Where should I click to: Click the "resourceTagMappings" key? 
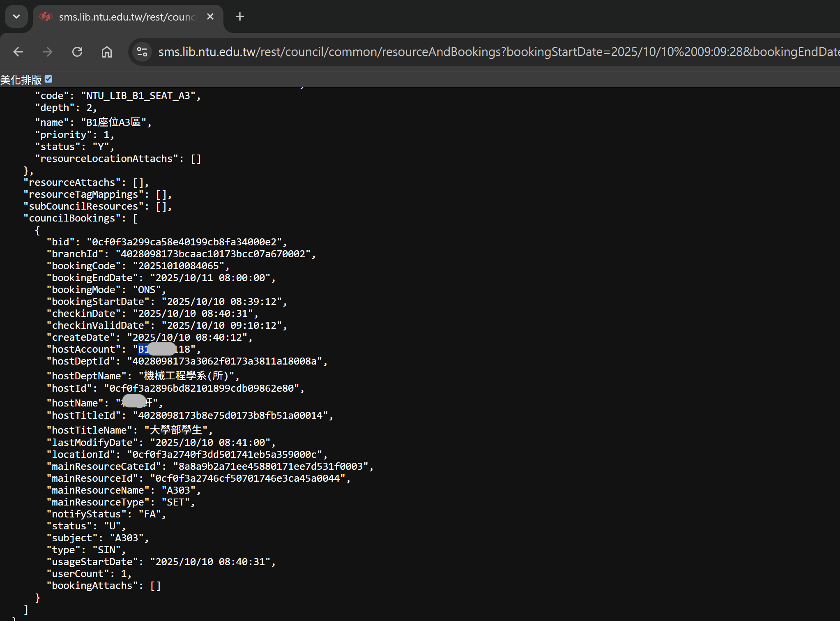click(83, 194)
